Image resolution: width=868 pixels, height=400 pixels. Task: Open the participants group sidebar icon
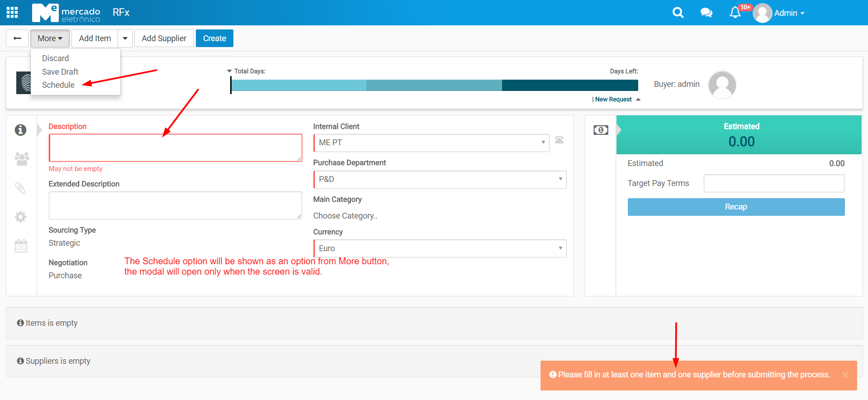click(21, 159)
